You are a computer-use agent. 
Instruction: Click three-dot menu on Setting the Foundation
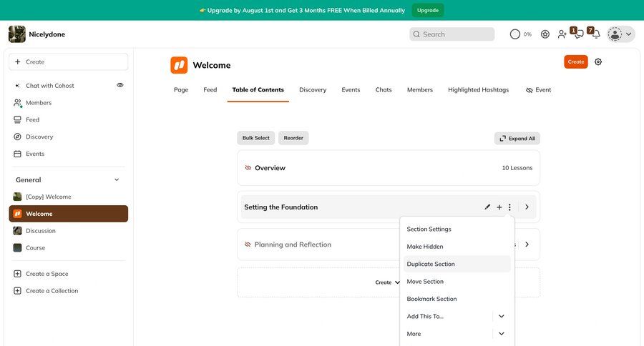click(x=509, y=207)
